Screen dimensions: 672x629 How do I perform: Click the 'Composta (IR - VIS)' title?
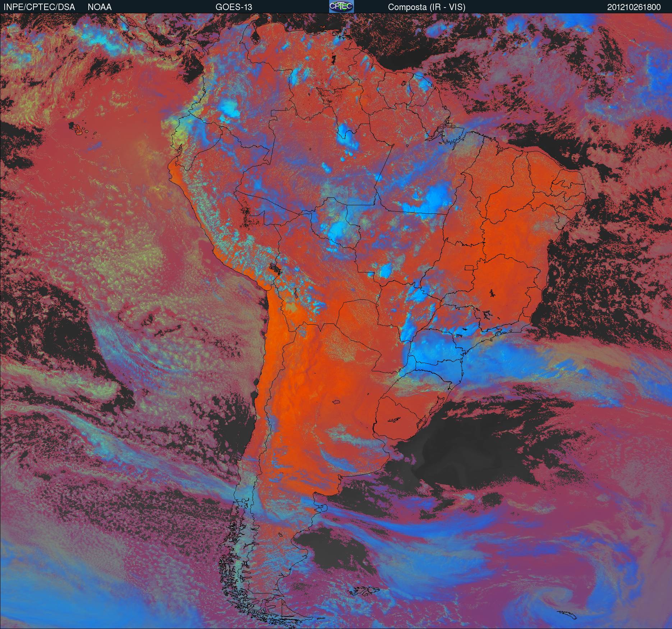427,7
